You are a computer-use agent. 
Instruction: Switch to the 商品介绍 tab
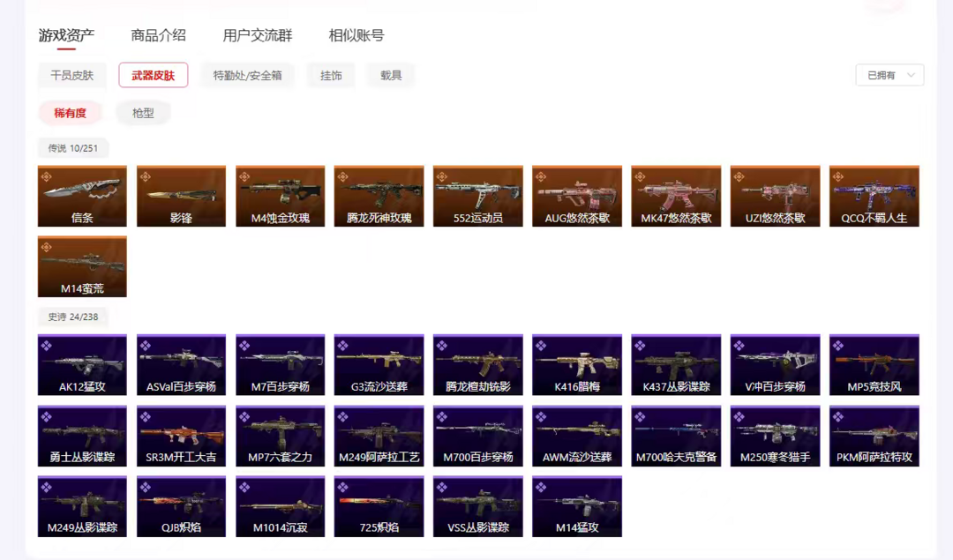(x=158, y=35)
